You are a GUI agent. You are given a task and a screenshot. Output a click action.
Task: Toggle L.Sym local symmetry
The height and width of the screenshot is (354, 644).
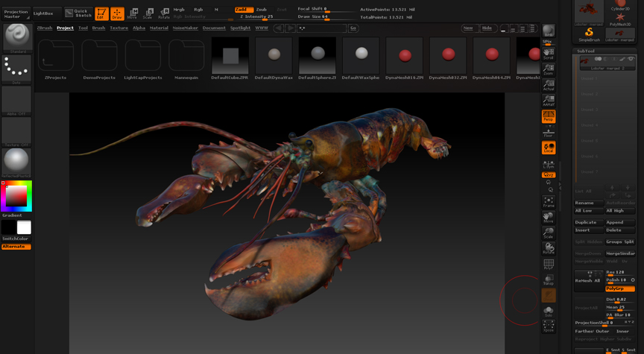(549, 164)
